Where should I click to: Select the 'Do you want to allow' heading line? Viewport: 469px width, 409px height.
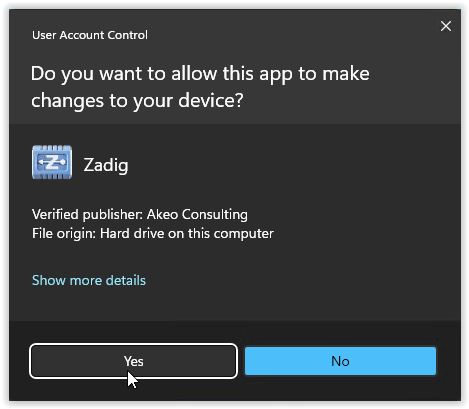pos(200,74)
